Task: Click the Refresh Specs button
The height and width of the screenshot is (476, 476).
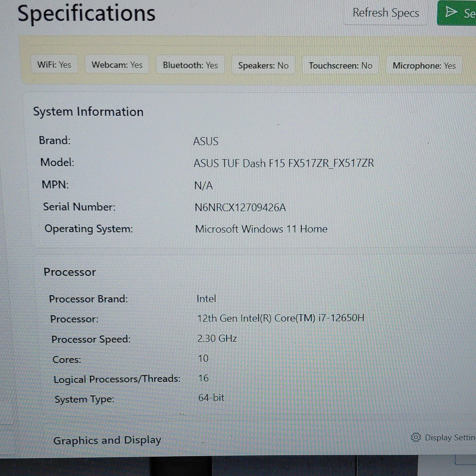Action: [x=386, y=13]
